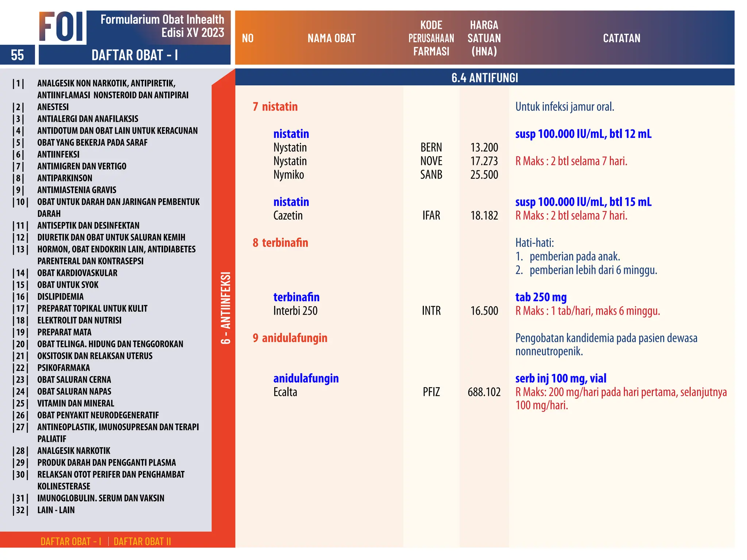The height and width of the screenshot is (560, 747).
Task: Click the DAFTAR OBAT - I header banner
Action: click(135, 55)
